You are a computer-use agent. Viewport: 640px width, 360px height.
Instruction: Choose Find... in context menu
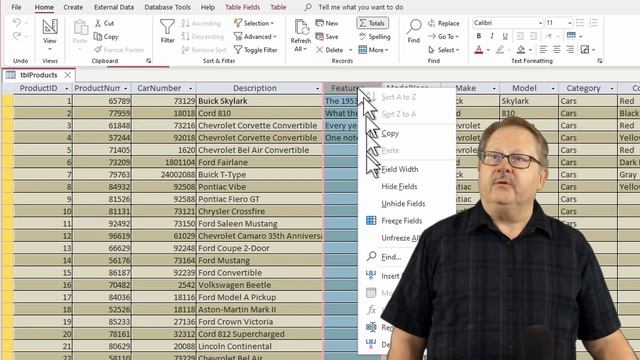pos(391,257)
